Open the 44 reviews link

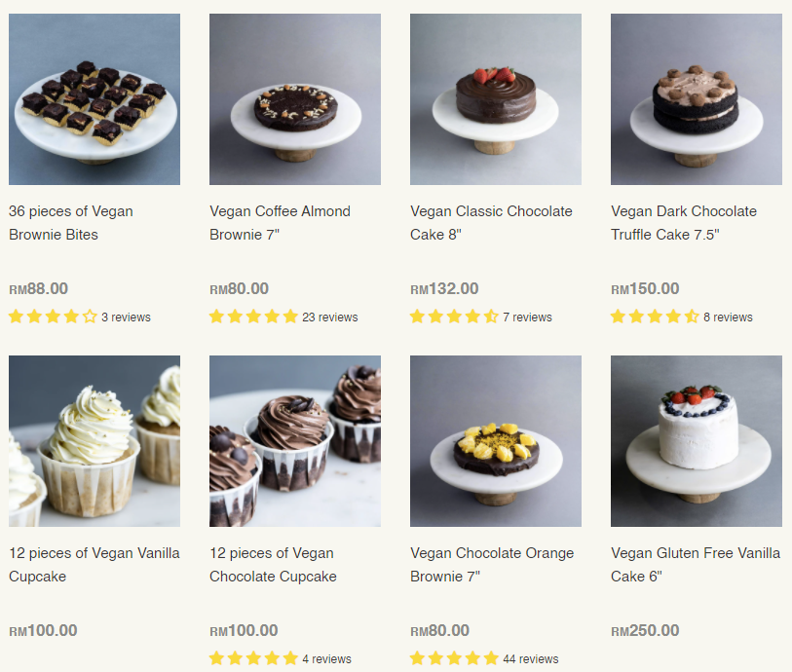(530, 659)
